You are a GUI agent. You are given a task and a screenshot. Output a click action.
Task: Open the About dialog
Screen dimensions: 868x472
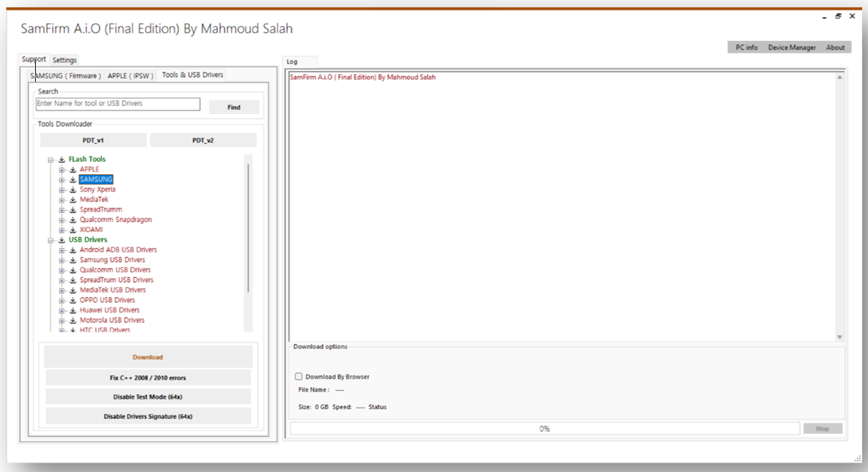tap(835, 48)
